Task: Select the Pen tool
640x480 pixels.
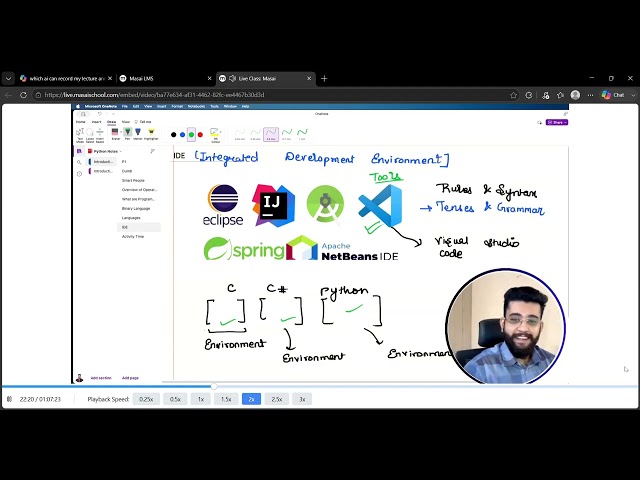Action: (x=128, y=133)
